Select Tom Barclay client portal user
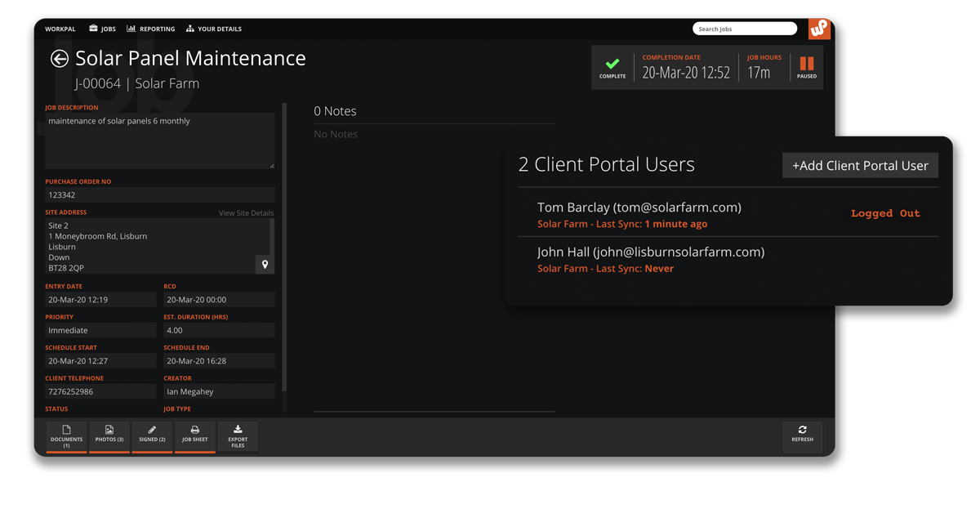The width and height of the screenshot is (980, 509). pyautogui.click(x=728, y=214)
